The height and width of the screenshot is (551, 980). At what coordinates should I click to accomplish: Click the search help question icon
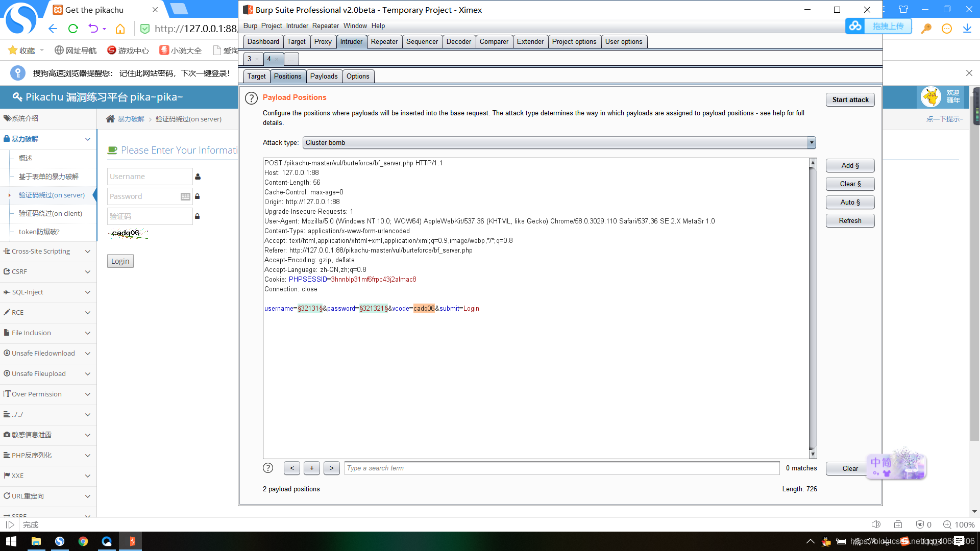[268, 468]
